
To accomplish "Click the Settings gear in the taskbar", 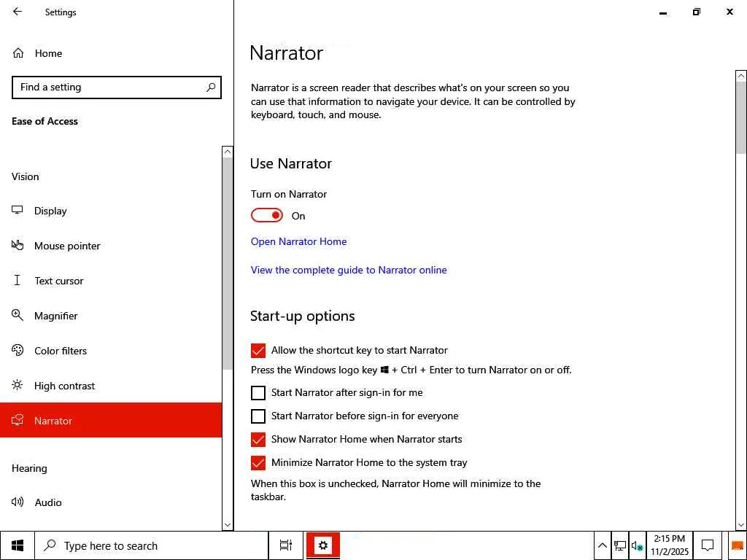I will [x=323, y=545].
